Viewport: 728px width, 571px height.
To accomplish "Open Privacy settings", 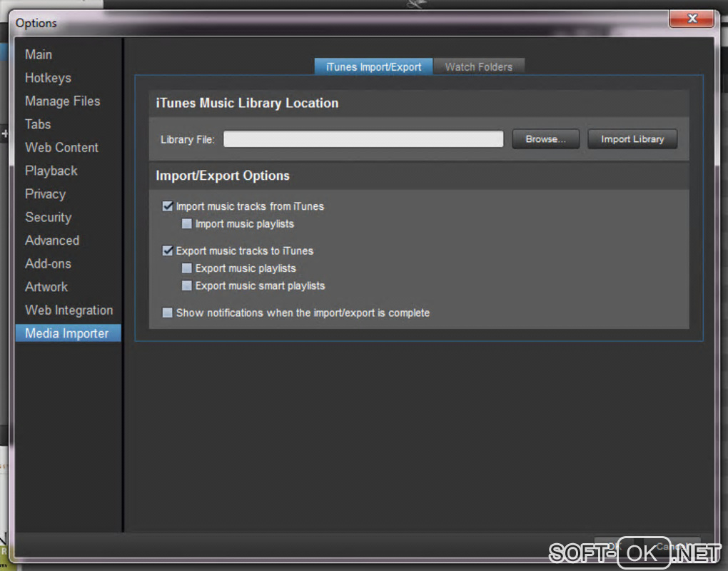I will point(45,194).
